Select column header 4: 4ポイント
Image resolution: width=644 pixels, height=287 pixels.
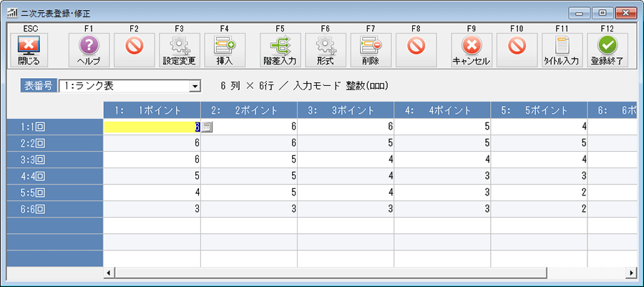coord(441,110)
